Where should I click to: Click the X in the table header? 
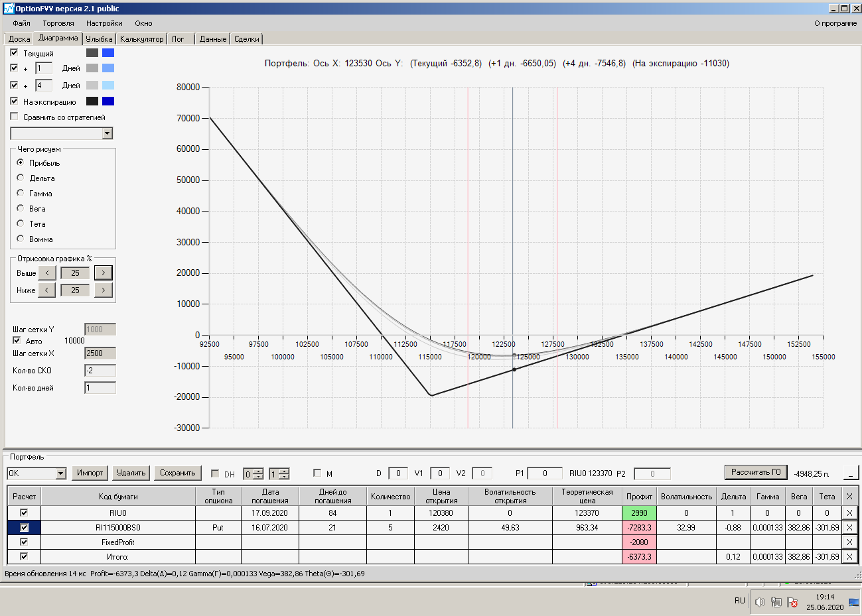849,496
